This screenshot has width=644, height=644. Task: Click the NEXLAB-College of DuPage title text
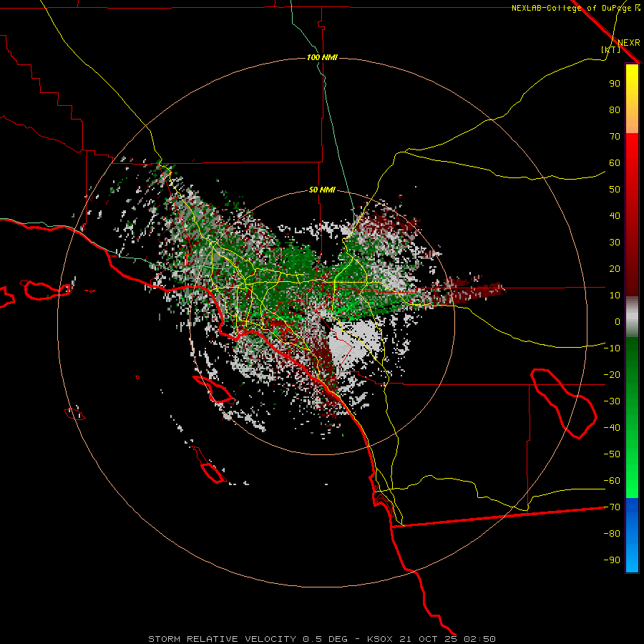click(570, 8)
